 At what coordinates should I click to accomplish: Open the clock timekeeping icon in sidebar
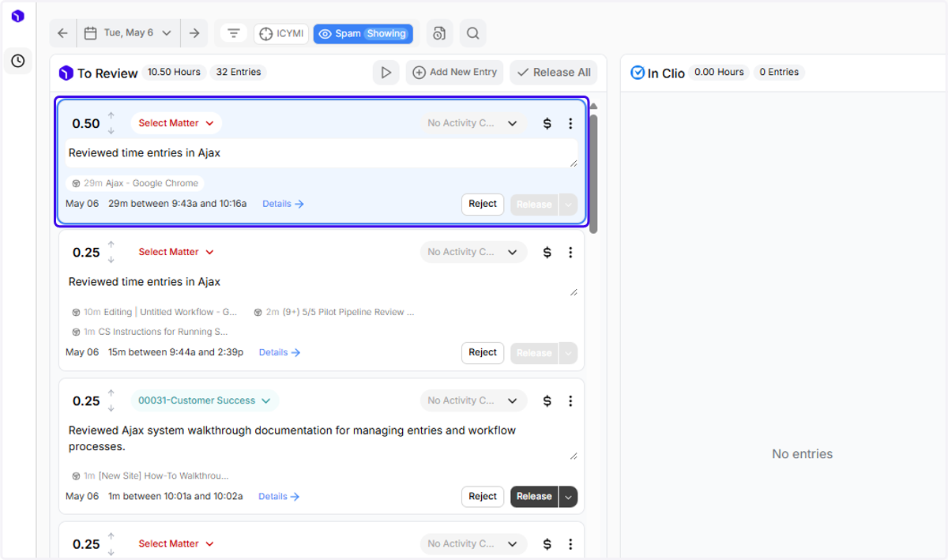click(x=17, y=61)
